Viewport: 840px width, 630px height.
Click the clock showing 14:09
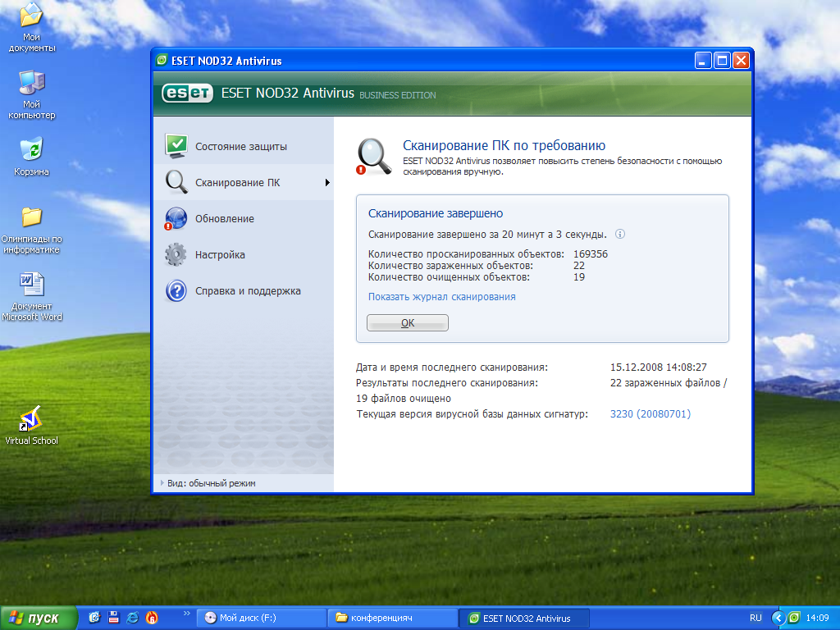click(818, 619)
